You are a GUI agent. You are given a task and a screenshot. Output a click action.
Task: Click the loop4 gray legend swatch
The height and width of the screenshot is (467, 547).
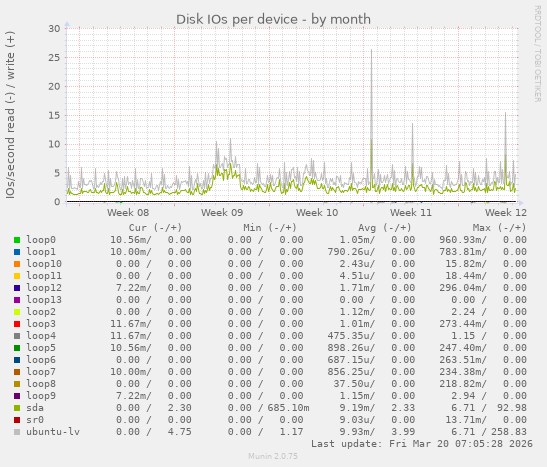(x=17, y=336)
